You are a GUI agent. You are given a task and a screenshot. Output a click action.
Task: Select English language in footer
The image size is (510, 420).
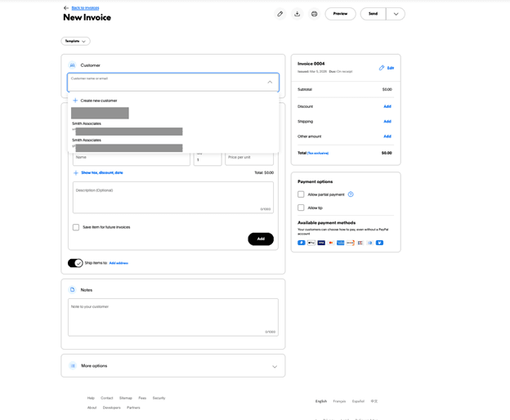click(321, 401)
